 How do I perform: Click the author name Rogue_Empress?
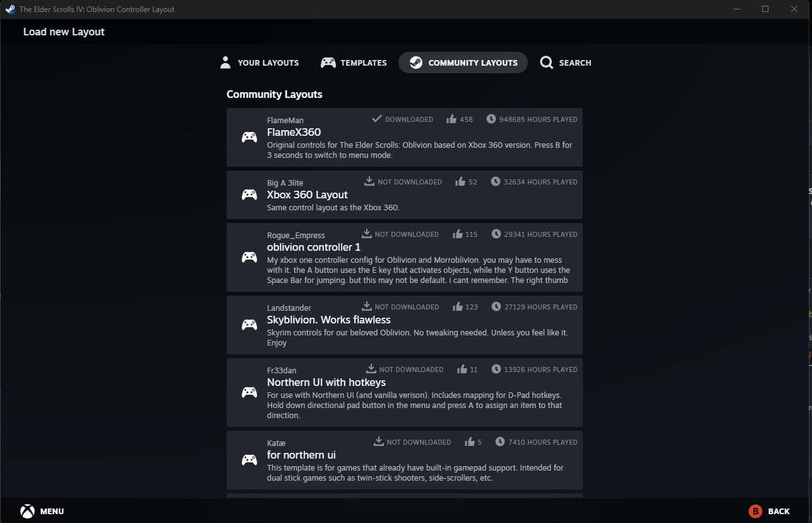[296, 235]
